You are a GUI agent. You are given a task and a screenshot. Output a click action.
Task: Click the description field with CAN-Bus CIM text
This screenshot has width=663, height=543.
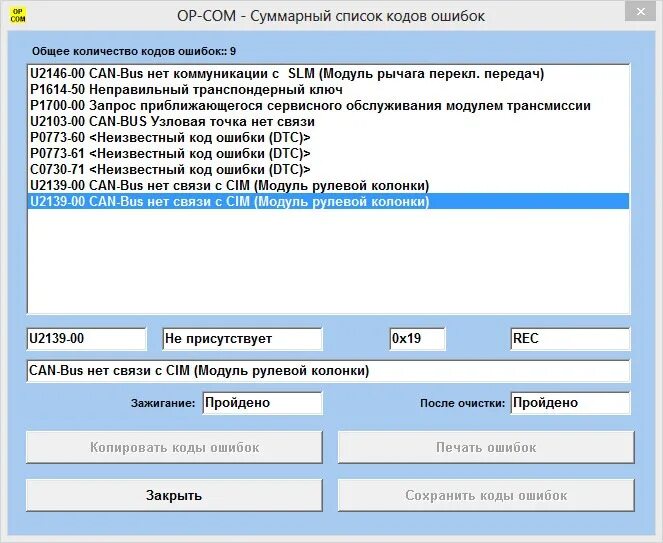[329, 371]
